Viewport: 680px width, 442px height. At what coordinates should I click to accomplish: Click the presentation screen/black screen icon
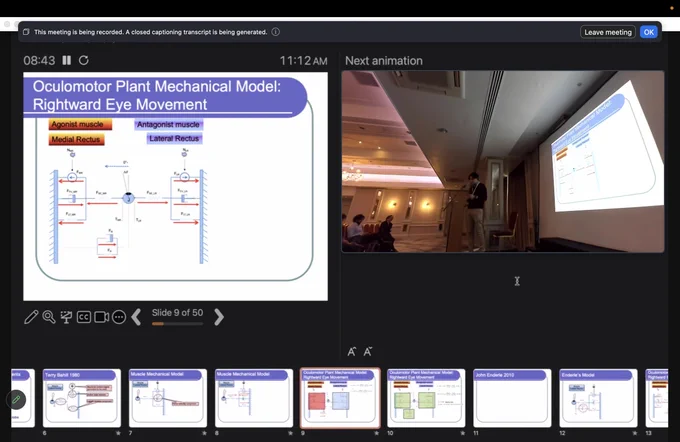pos(66,317)
